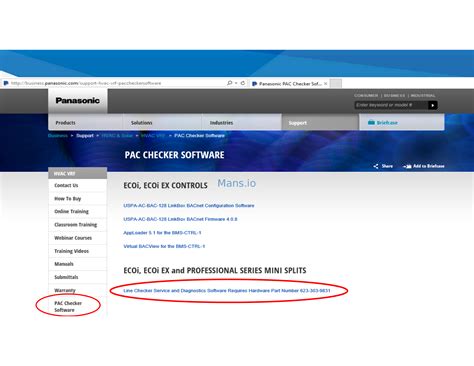Select the Panasonic PAC Checker browser tab
This screenshot has height=366, width=474.
289,84
